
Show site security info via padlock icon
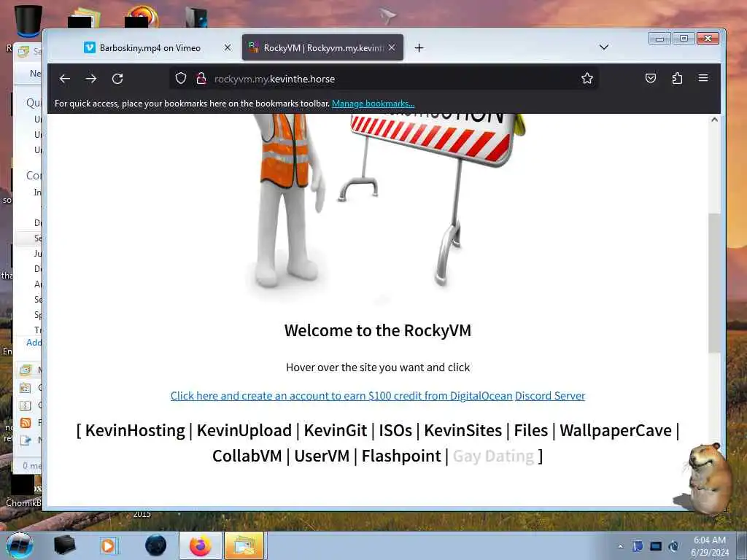[x=201, y=78]
